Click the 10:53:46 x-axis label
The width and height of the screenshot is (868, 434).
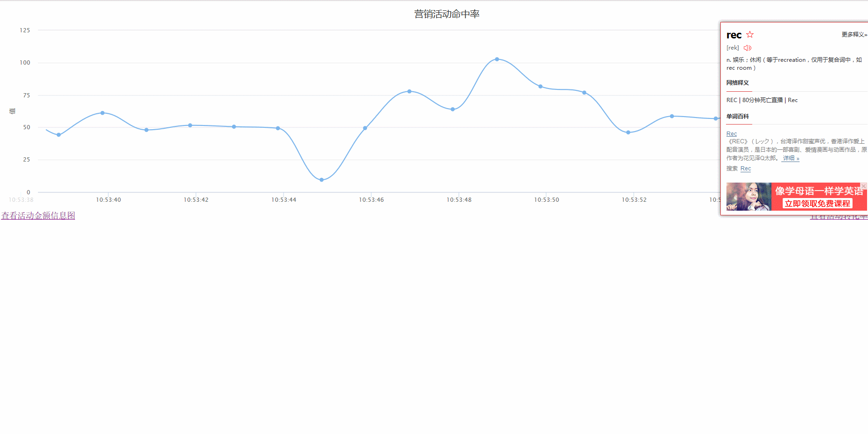371,200
